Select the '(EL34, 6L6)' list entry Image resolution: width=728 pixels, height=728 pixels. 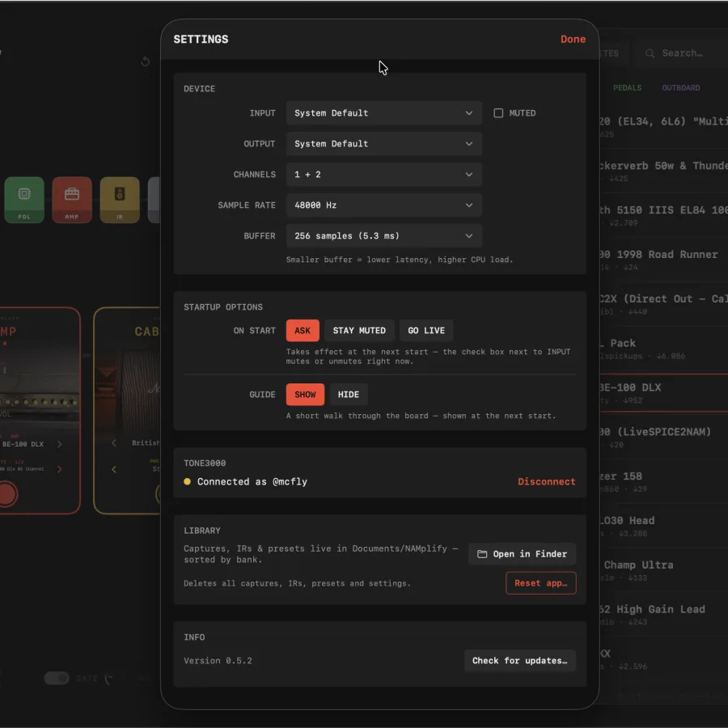(x=663, y=126)
